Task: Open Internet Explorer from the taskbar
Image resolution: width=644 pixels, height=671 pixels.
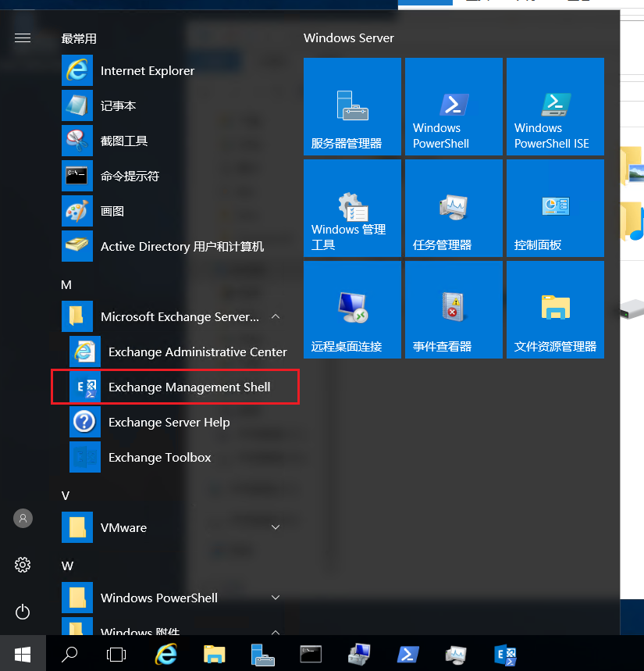Action: click(166, 654)
